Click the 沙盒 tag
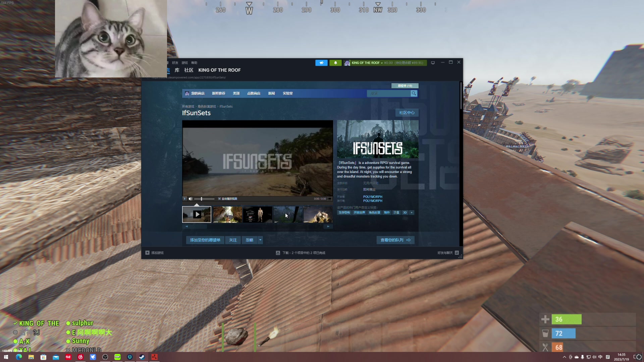The image size is (644, 362). pos(396,213)
